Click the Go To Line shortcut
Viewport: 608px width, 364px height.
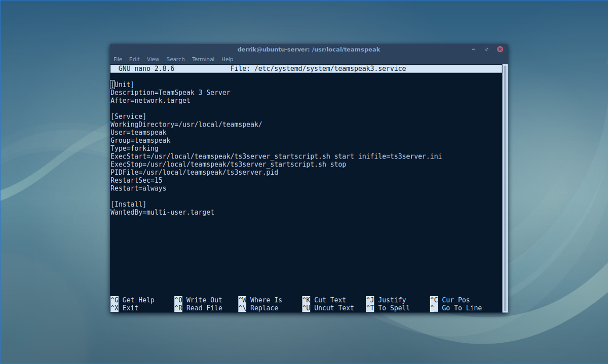click(x=455, y=308)
